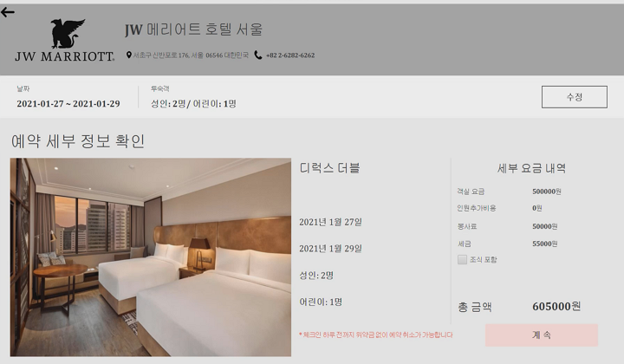Click the check-out date 2021년 1월 29일
The image size is (624, 364).
coord(331,249)
